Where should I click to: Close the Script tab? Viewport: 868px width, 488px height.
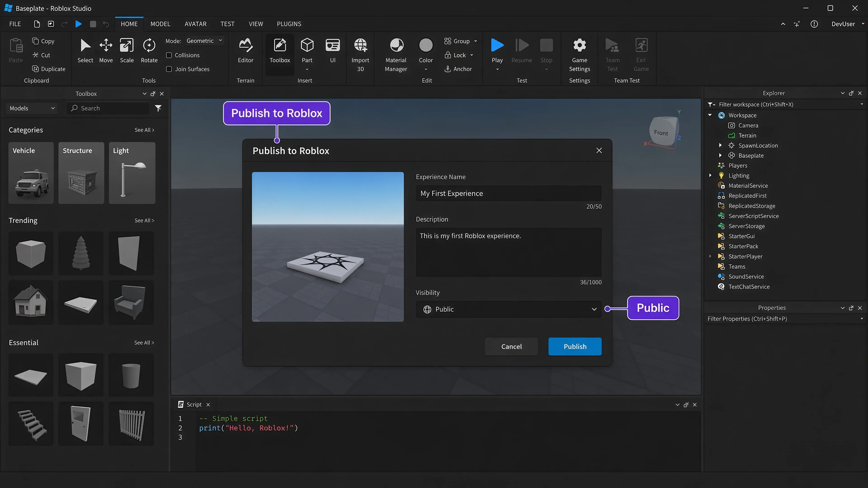coord(208,404)
